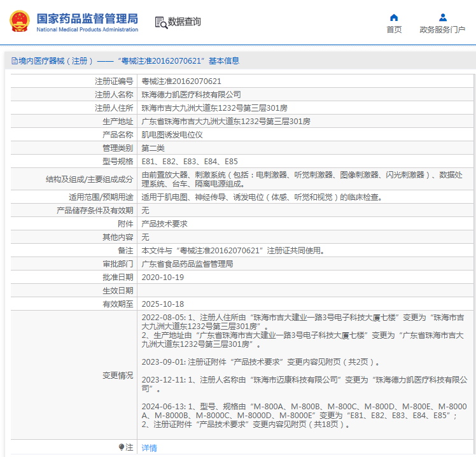Click the empty 生效日期 value cell

coord(305,291)
